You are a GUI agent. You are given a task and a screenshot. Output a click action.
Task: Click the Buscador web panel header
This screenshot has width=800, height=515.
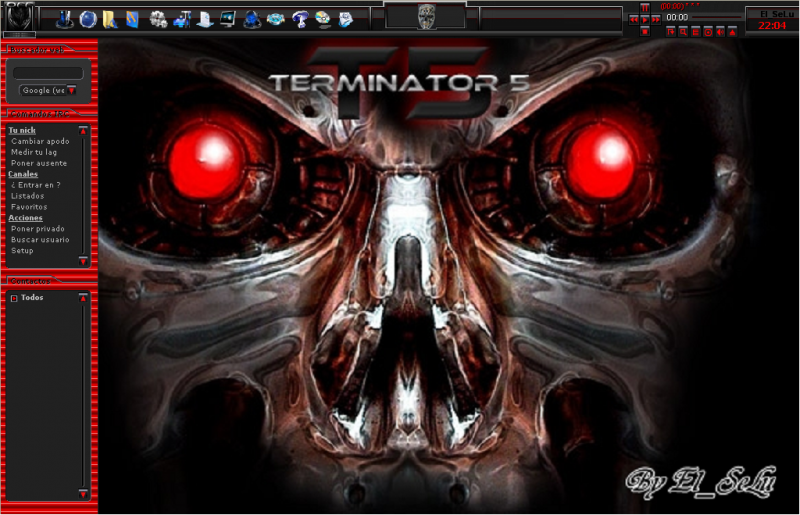pos(37,50)
